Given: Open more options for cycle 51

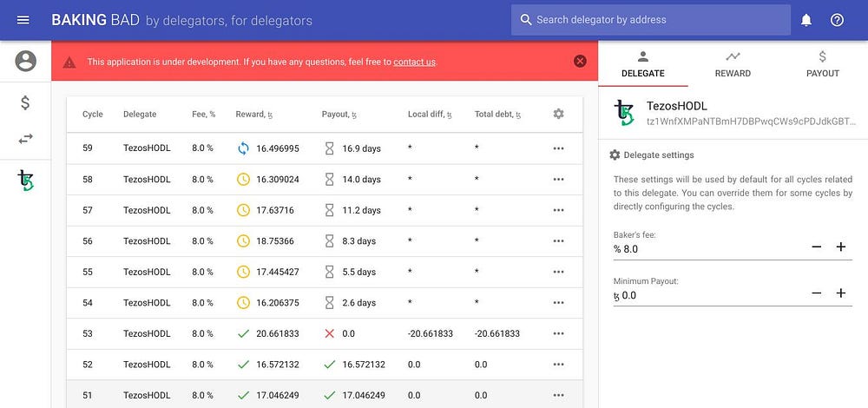Looking at the screenshot, I should click(x=558, y=395).
